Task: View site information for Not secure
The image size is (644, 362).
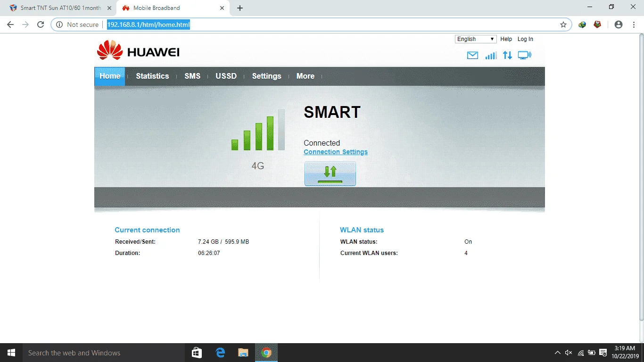Action: [78, 25]
